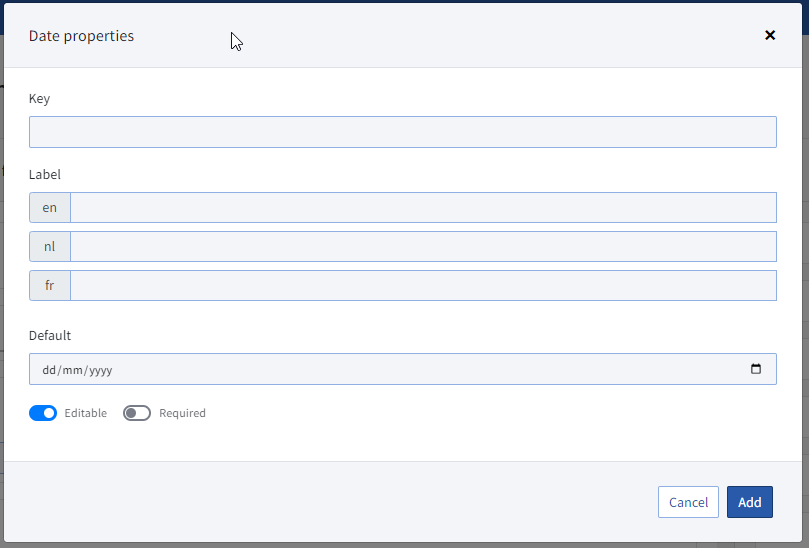Focus the Key input field
The width and height of the screenshot is (809, 548).
(x=402, y=132)
